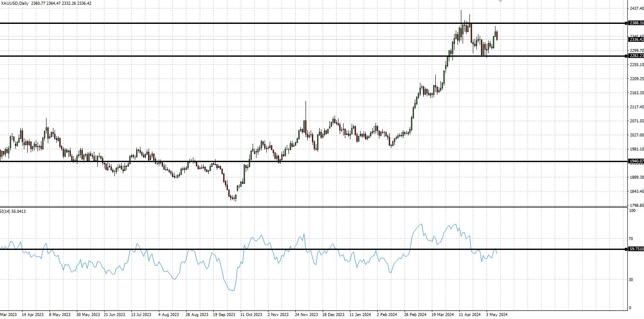Click the 26 Feb 2024 date label

coord(415,315)
